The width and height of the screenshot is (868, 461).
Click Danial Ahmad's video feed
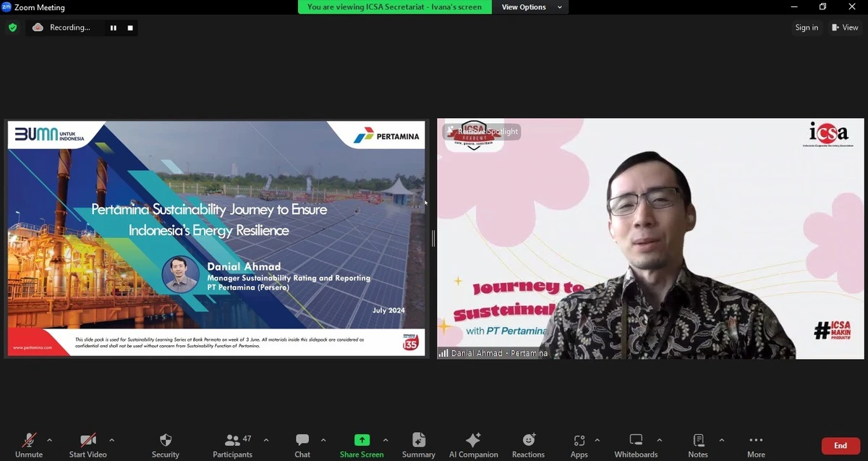650,239
